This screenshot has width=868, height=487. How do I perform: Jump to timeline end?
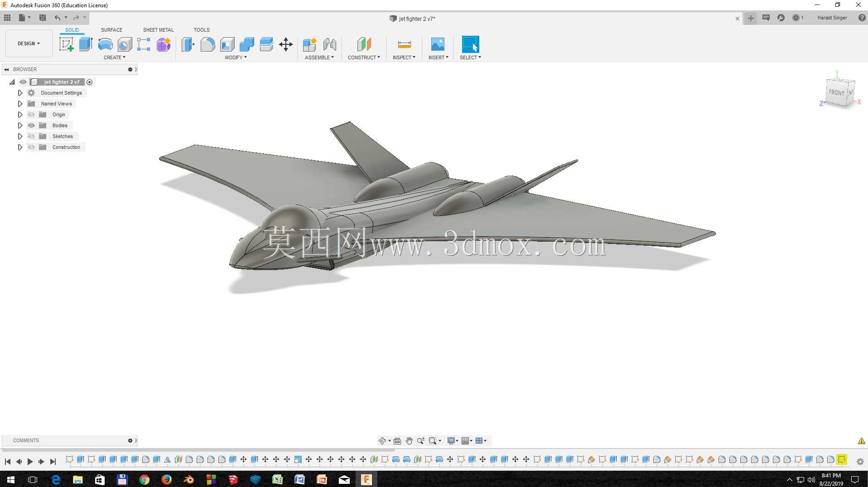(x=53, y=462)
